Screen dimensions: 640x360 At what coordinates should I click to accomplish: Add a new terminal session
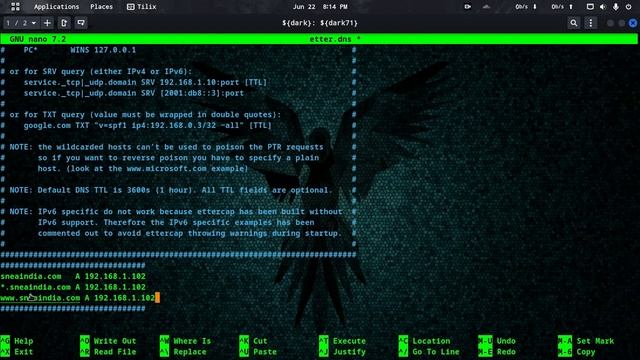pos(47,23)
